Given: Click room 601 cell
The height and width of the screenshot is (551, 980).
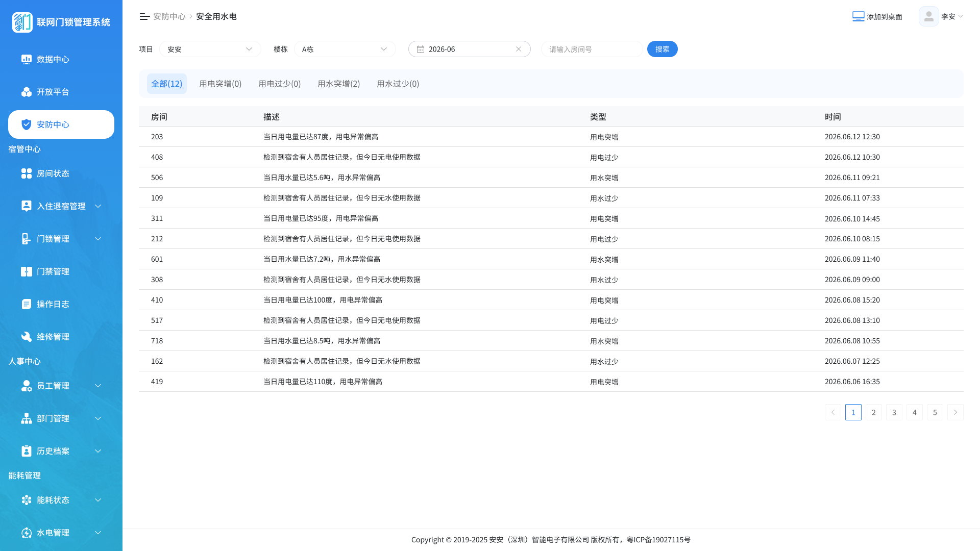Looking at the screenshot, I should (157, 259).
